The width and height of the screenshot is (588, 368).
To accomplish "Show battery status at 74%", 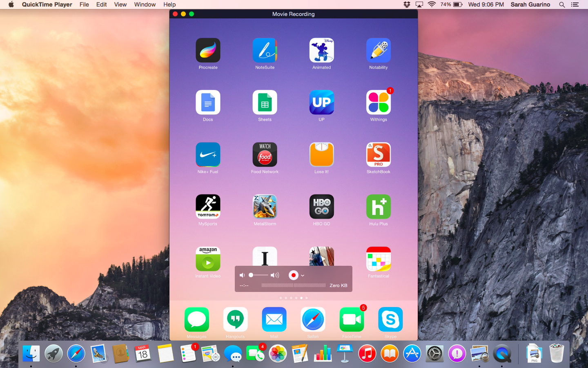I will coord(451,4).
